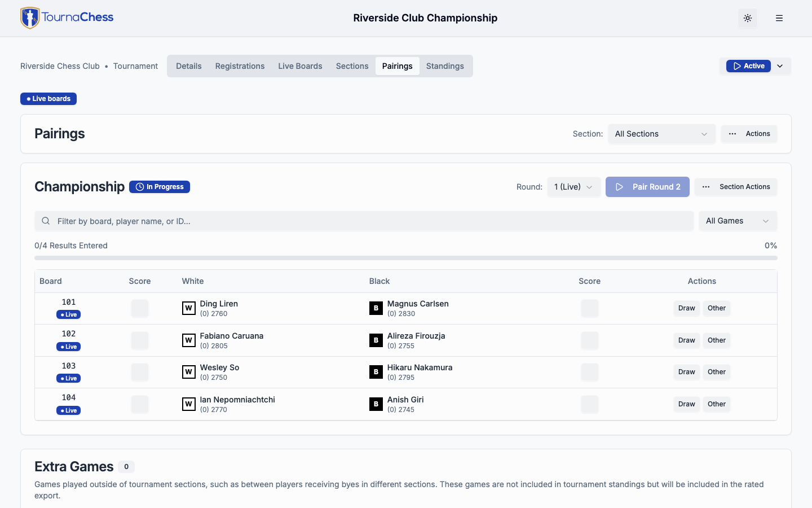This screenshot has width=812, height=508.
Task: Click the Tournament breadcrumb link
Action: point(135,66)
